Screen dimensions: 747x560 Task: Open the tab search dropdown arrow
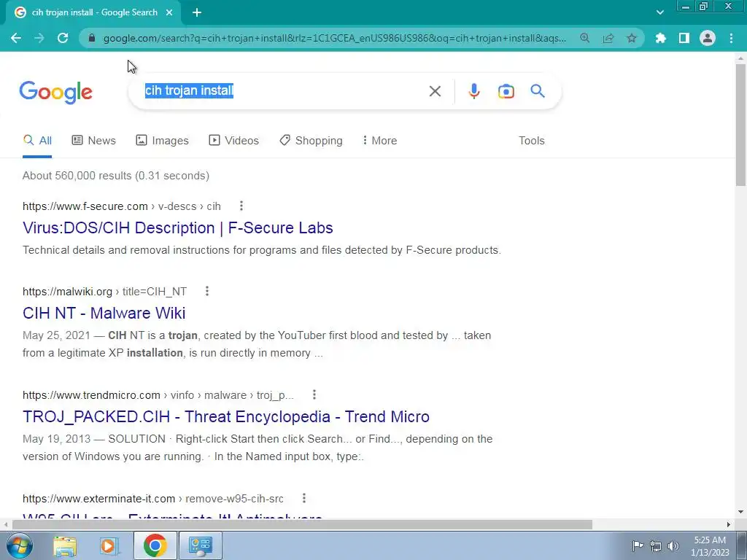click(x=659, y=13)
